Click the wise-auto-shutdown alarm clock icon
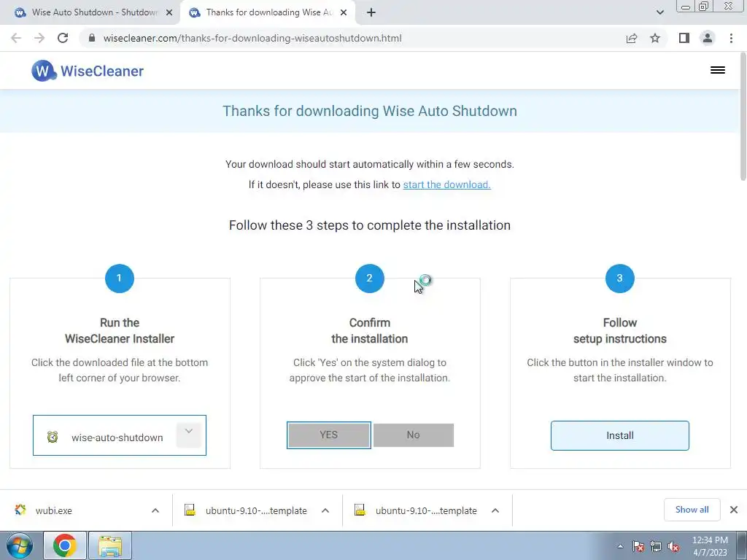 (53, 437)
